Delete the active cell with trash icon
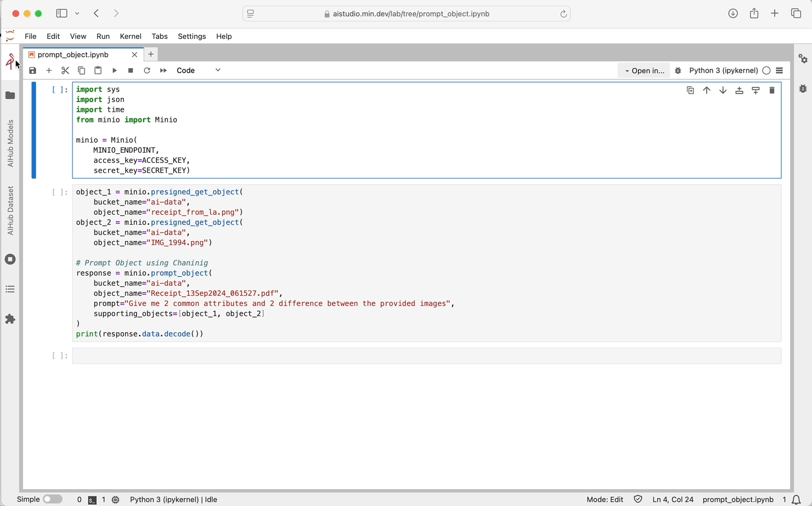 [x=772, y=90]
